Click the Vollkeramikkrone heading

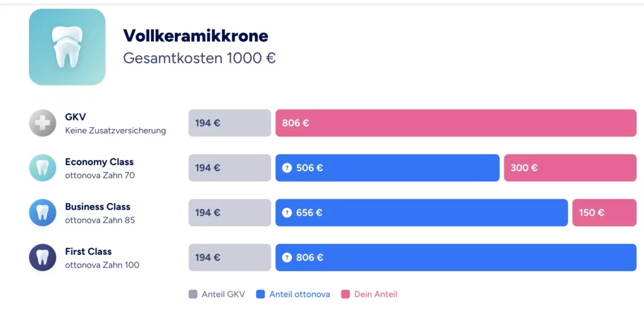(196, 36)
